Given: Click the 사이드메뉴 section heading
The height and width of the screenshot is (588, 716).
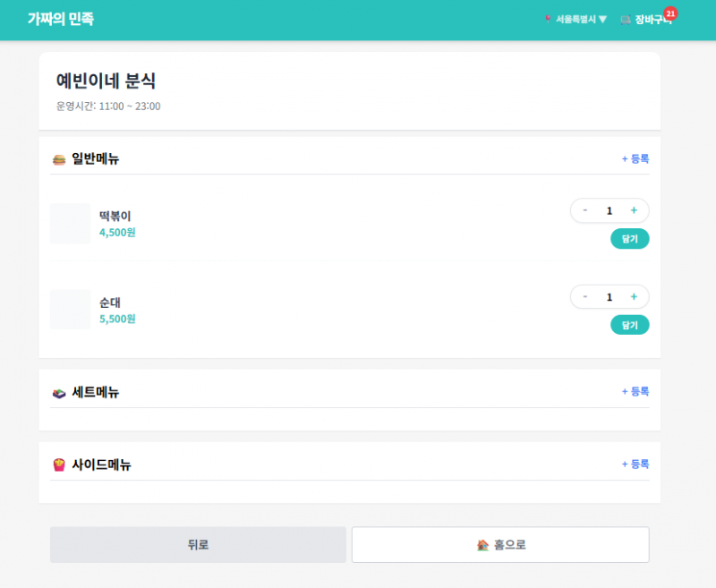Looking at the screenshot, I should tap(101, 464).
